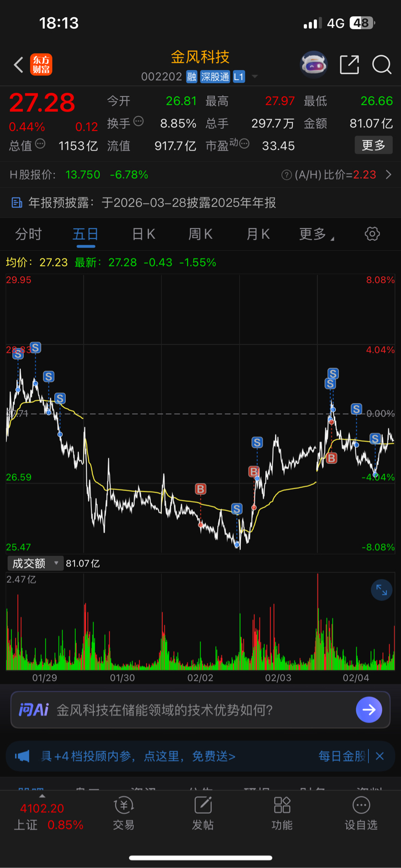This screenshot has height=868, width=401.
Task: Tap the 换手 8.85% value
Action: pos(178,123)
